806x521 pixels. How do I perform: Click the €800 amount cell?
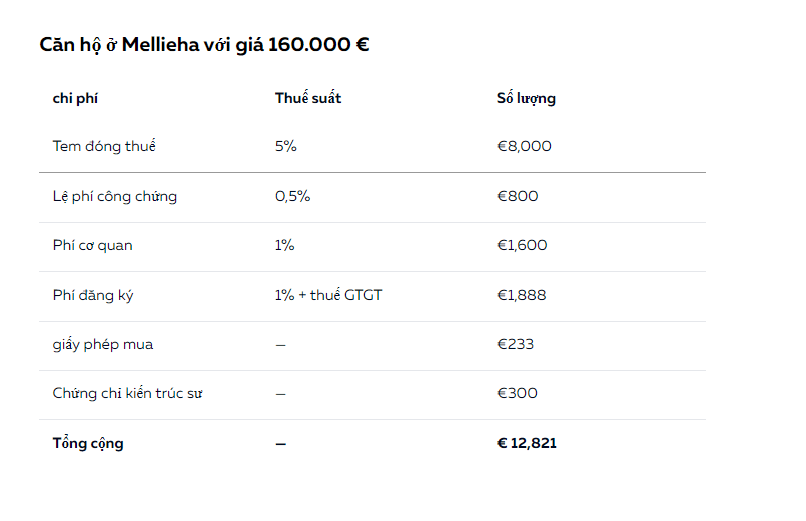[517, 197]
